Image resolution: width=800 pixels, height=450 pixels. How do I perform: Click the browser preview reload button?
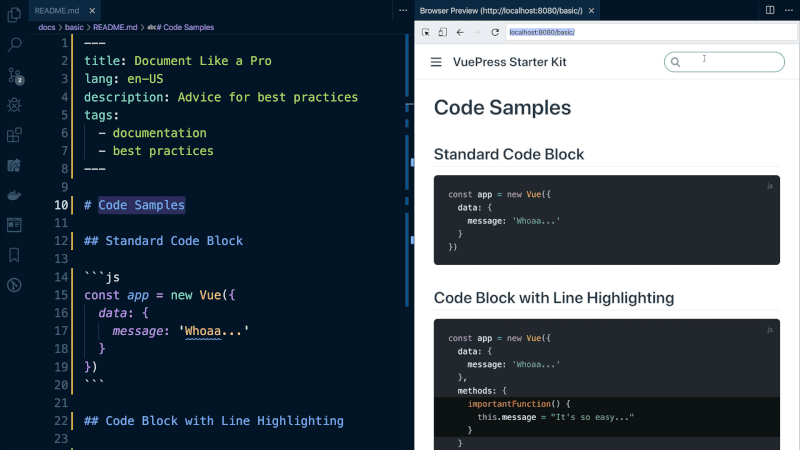click(493, 32)
